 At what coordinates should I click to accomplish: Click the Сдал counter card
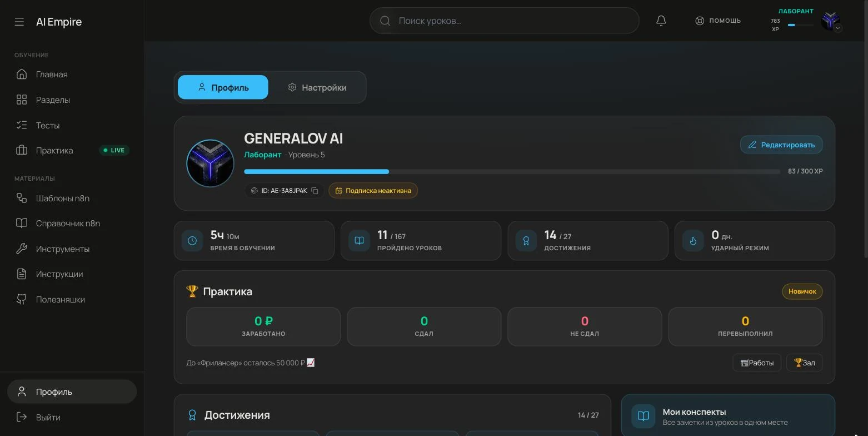[x=424, y=326]
